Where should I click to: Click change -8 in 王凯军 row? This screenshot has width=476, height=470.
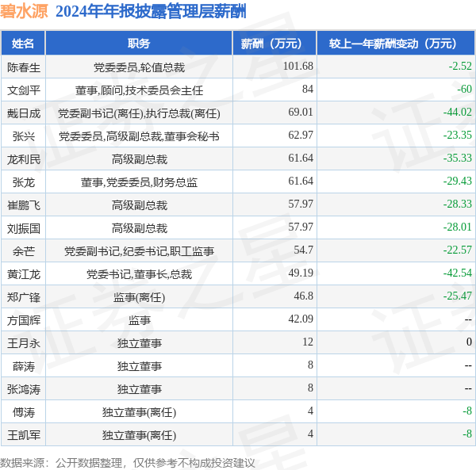[467, 434]
